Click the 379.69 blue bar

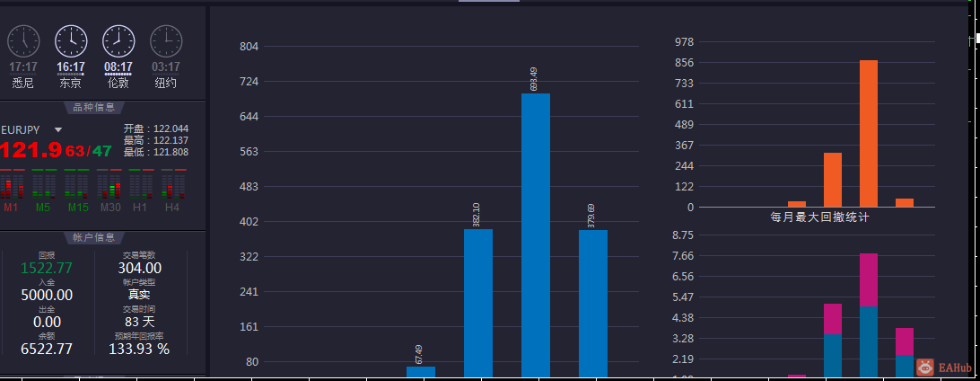(593, 304)
